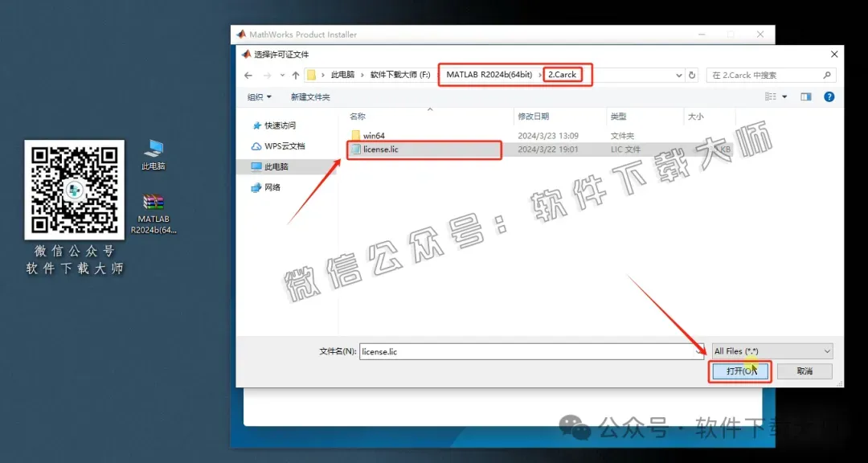Viewport: 868px width, 463px height.
Task: Click the 文件名(N) input field
Action: 531,351
